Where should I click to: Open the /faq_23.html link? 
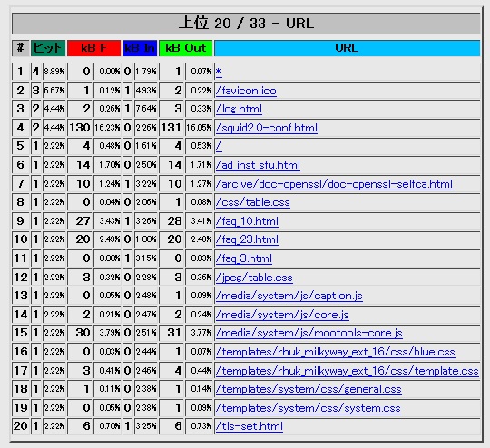[x=247, y=239]
